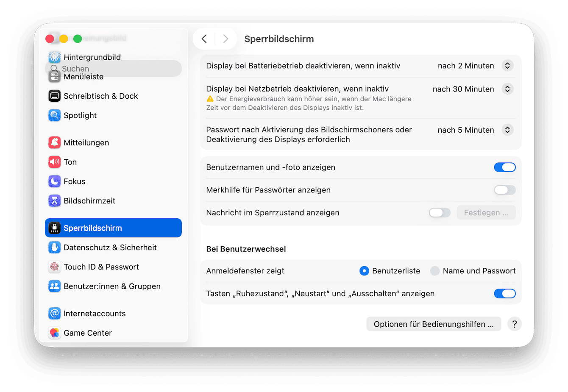Screen dimensions: 568x392
Task: Click the green zoom window button
Action: point(78,39)
